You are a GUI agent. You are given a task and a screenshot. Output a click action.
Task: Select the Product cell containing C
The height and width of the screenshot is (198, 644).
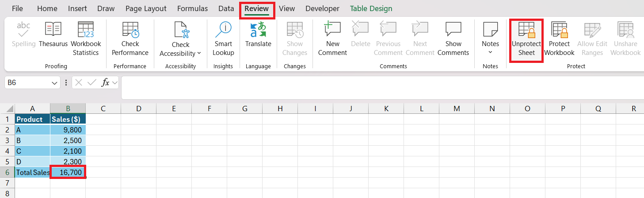tap(32, 151)
